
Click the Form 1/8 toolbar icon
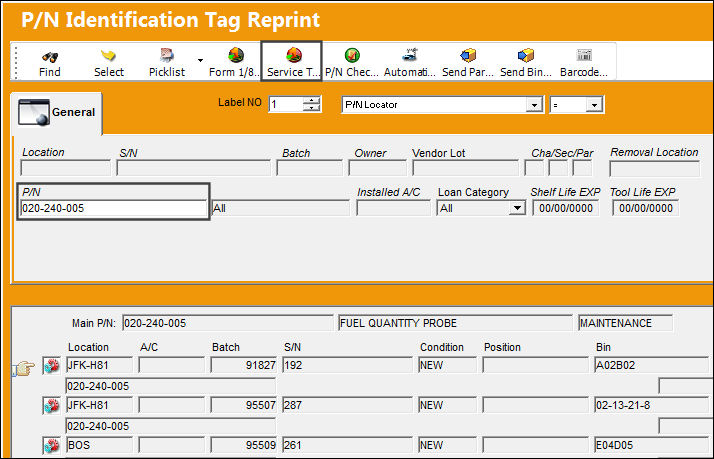pos(235,56)
